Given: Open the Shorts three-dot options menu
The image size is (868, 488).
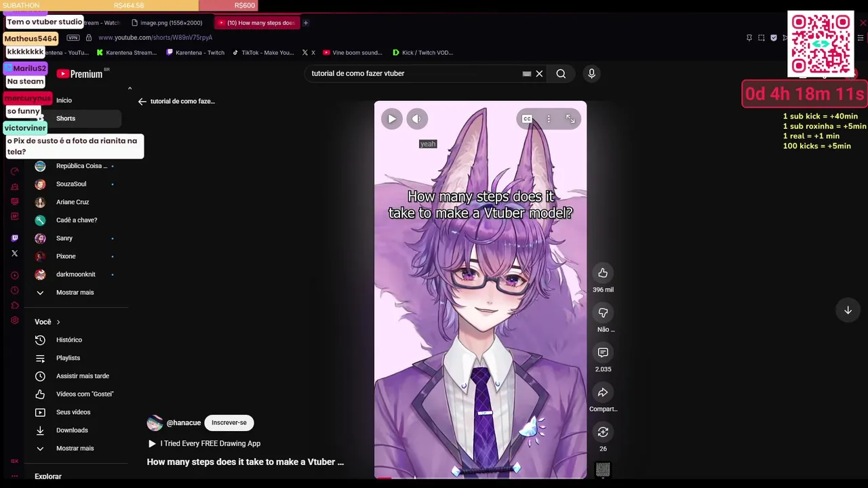Looking at the screenshot, I should [549, 119].
